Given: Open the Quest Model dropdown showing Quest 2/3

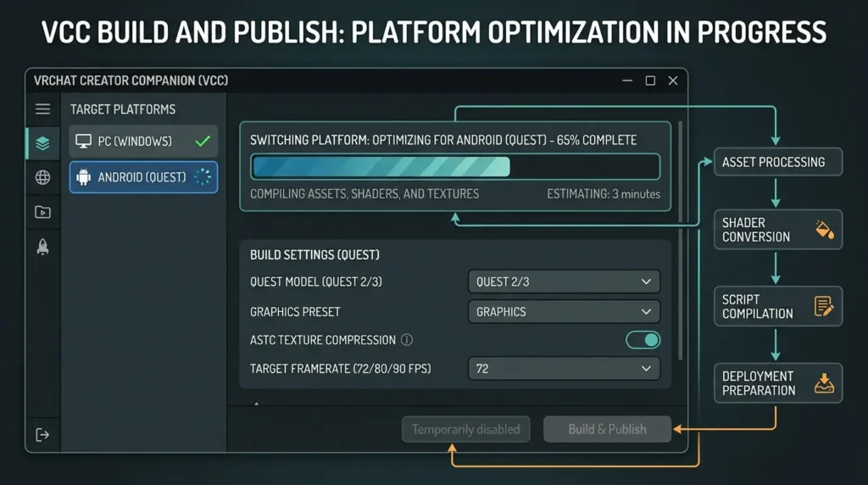Looking at the screenshot, I should 564,282.
